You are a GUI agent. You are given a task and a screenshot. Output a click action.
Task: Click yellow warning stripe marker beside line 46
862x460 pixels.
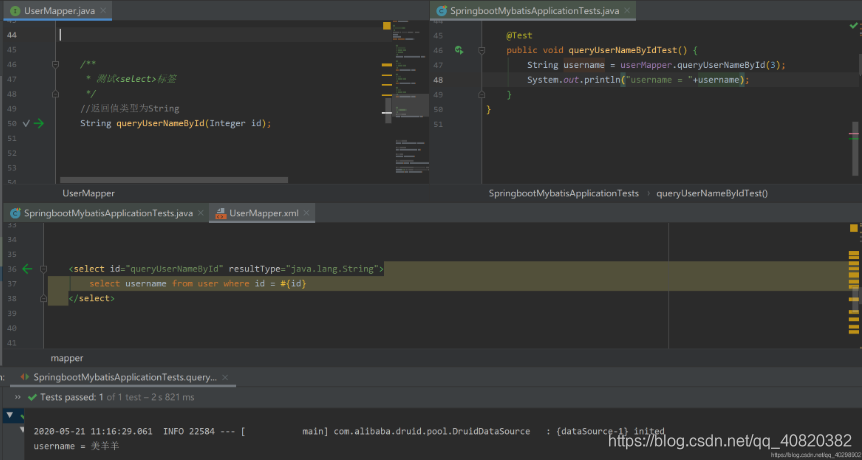[x=387, y=65]
